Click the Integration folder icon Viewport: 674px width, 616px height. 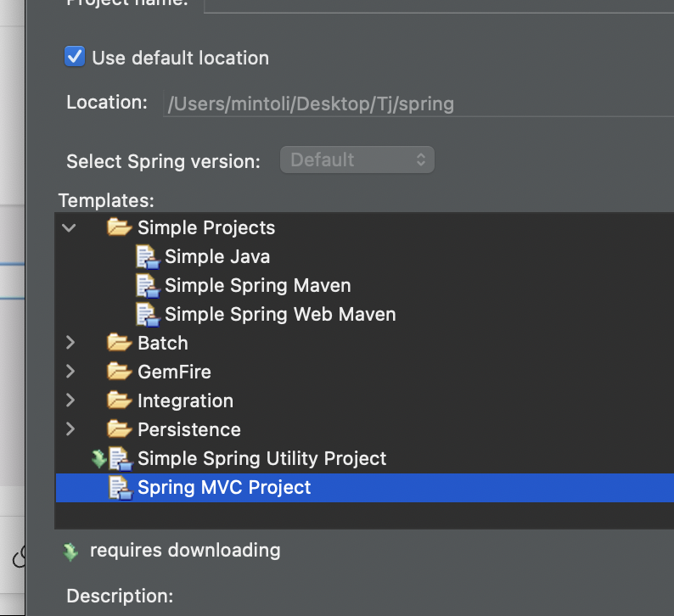point(119,400)
